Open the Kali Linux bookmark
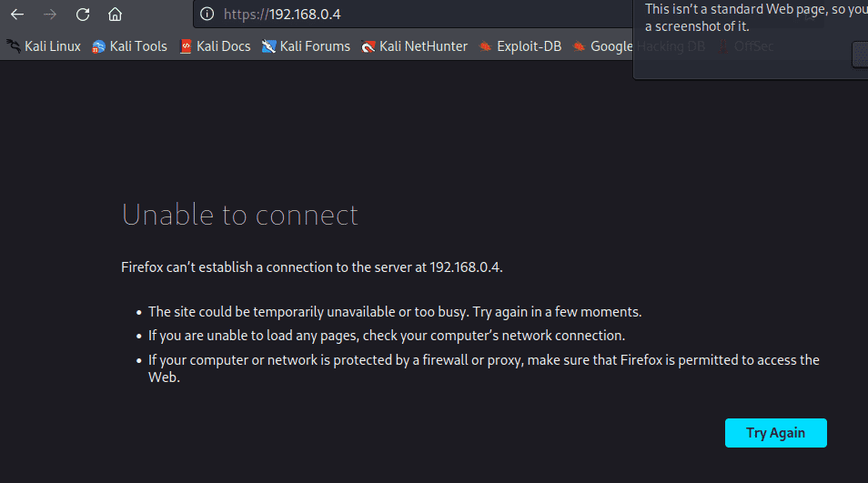The height and width of the screenshot is (483, 868). (45, 46)
